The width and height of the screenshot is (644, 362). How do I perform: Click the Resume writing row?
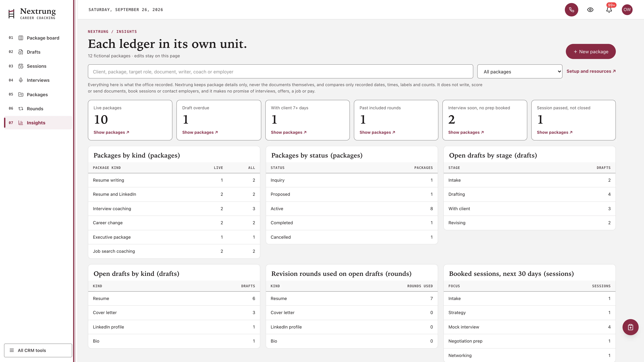point(174,180)
